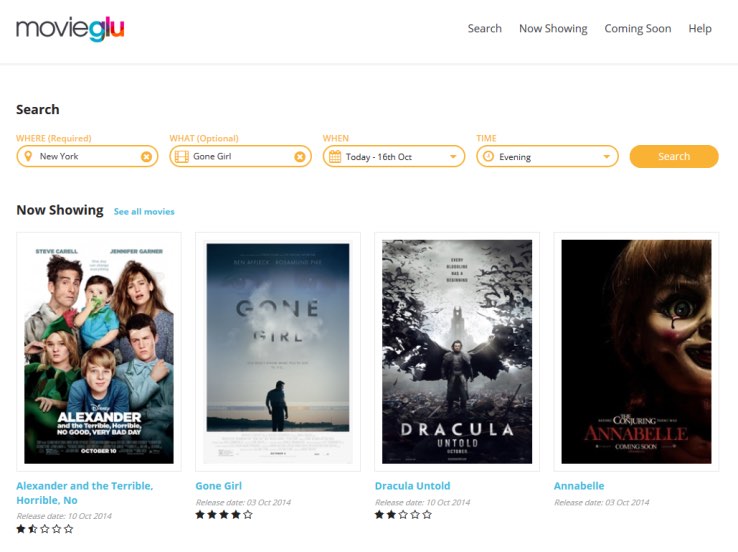Clear the Gone Girl film field
Viewport: 738px width, 552px height.
[300, 157]
